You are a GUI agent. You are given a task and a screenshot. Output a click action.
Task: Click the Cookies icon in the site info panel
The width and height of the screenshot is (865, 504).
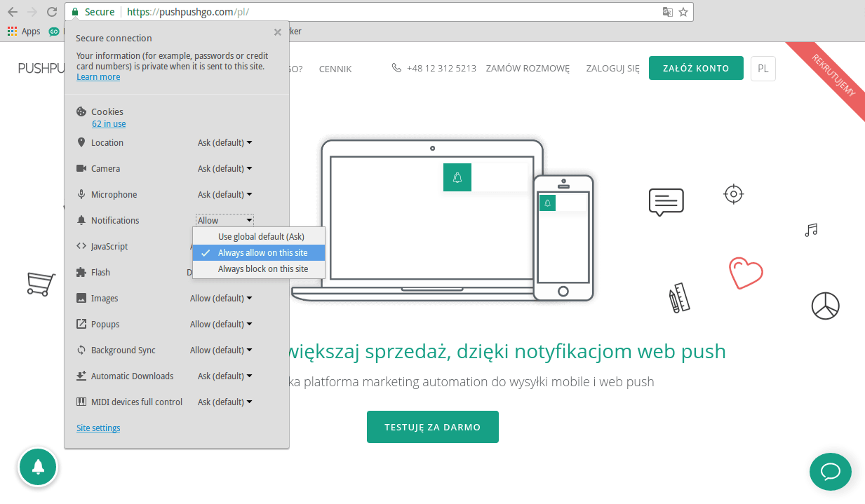tap(81, 111)
